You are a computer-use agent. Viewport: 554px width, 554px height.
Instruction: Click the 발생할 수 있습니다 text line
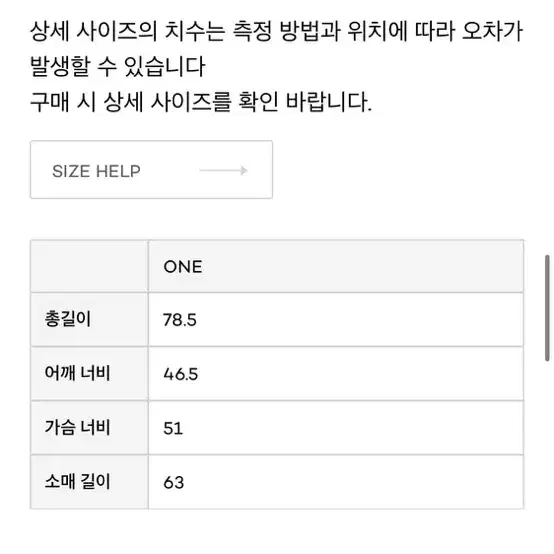(x=118, y=66)
